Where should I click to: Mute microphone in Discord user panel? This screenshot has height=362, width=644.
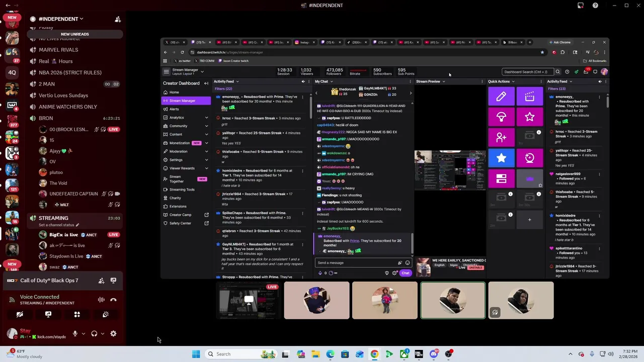[75, 333]
